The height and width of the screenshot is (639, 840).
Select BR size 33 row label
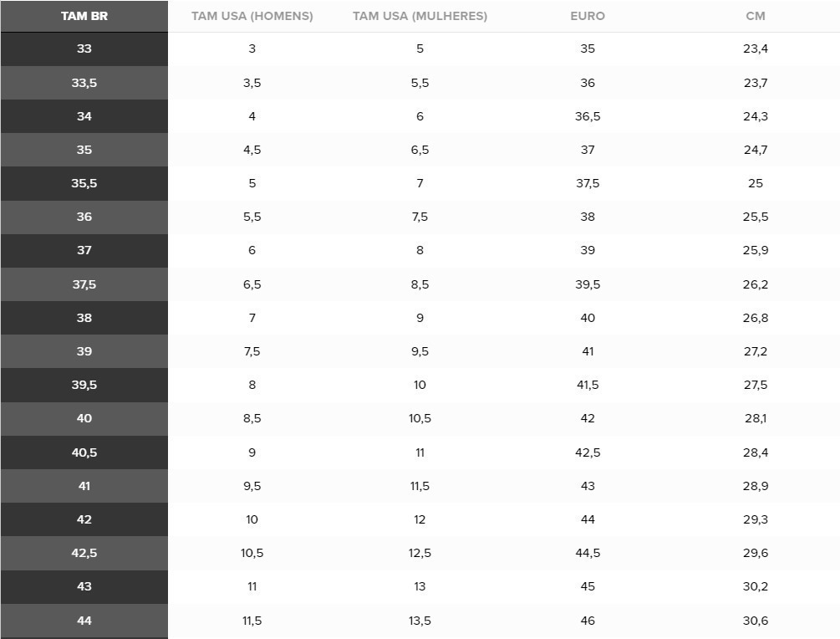(84, 49)
